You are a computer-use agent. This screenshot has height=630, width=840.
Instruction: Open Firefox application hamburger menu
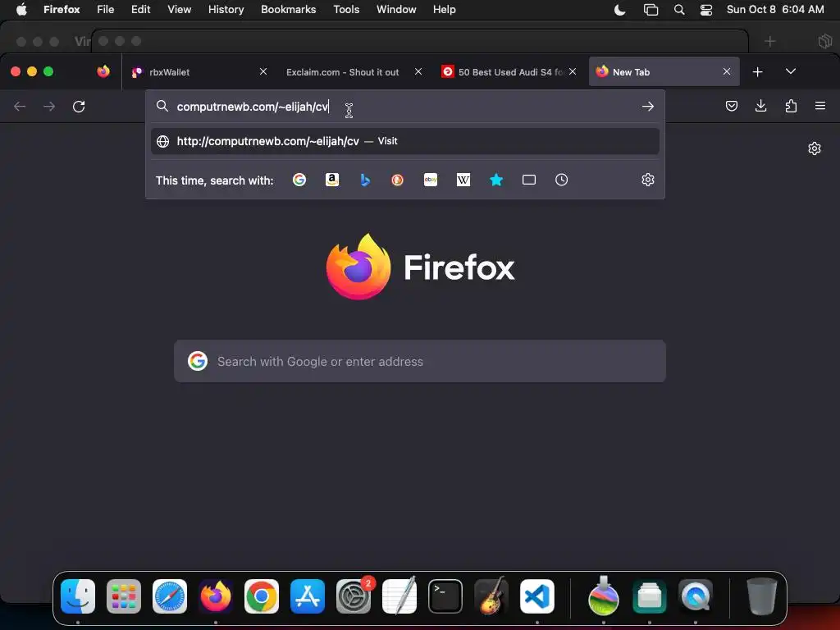[x=820, y=106]
